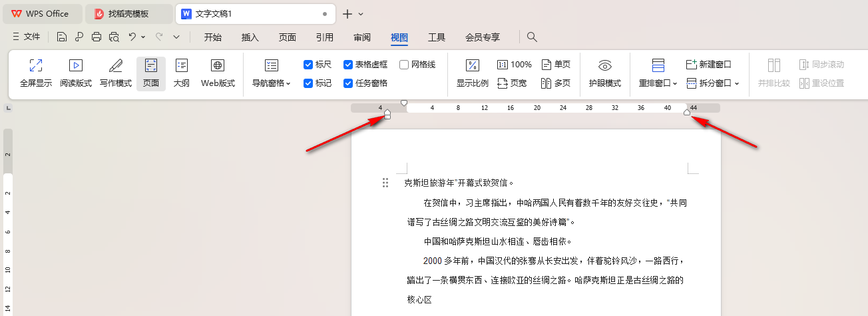The width and height of the screenshot is (868, 316).
Task: Set zoom to 100% button
Action: click(515, 65)
